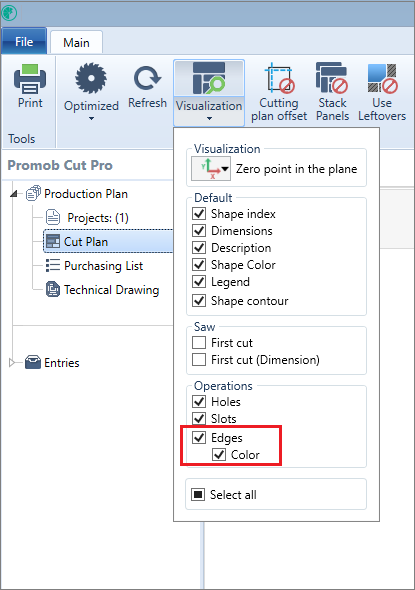
Task: Open the File tab
Action: point(24,41)
